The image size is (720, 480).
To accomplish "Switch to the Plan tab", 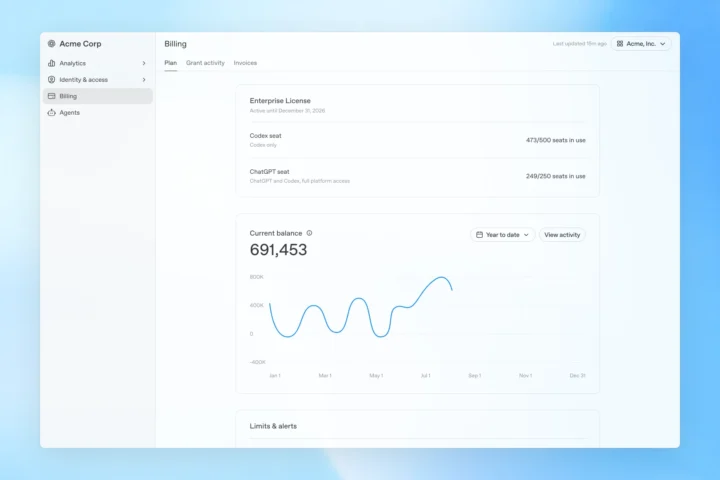I will coord(170,63).
